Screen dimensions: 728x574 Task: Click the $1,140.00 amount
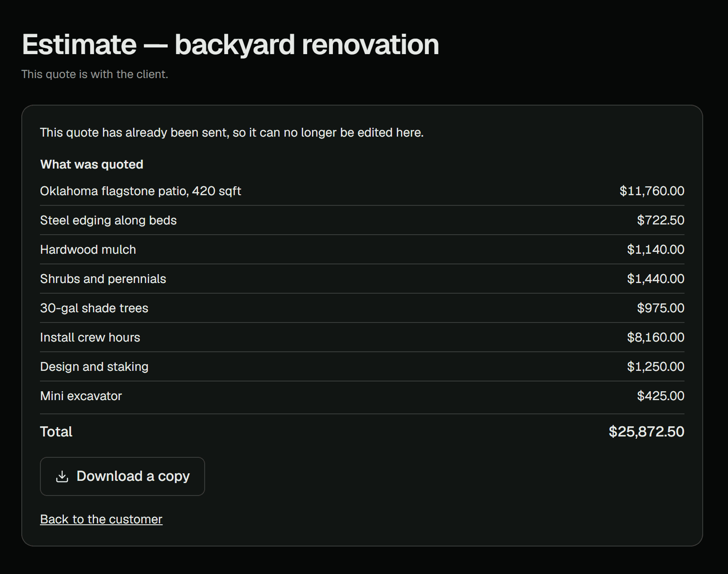pos(656,250)
